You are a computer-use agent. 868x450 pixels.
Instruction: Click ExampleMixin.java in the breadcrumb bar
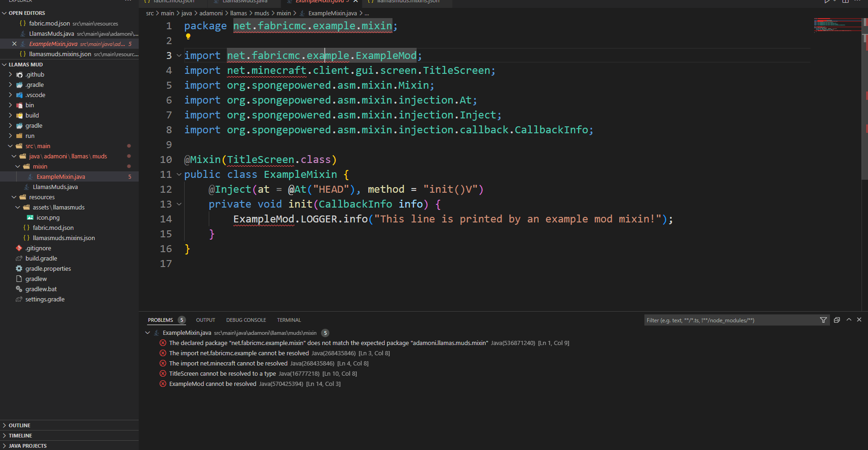333,13
